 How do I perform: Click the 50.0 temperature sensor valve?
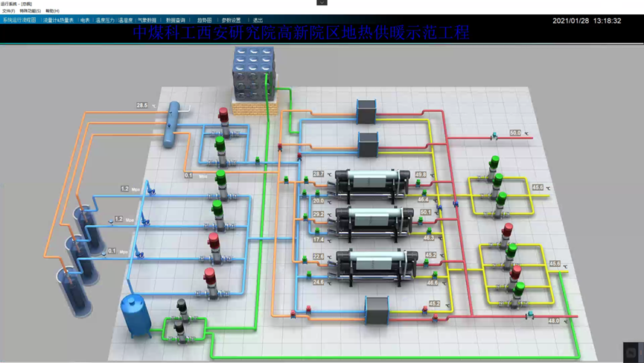[x=494, y=136]
